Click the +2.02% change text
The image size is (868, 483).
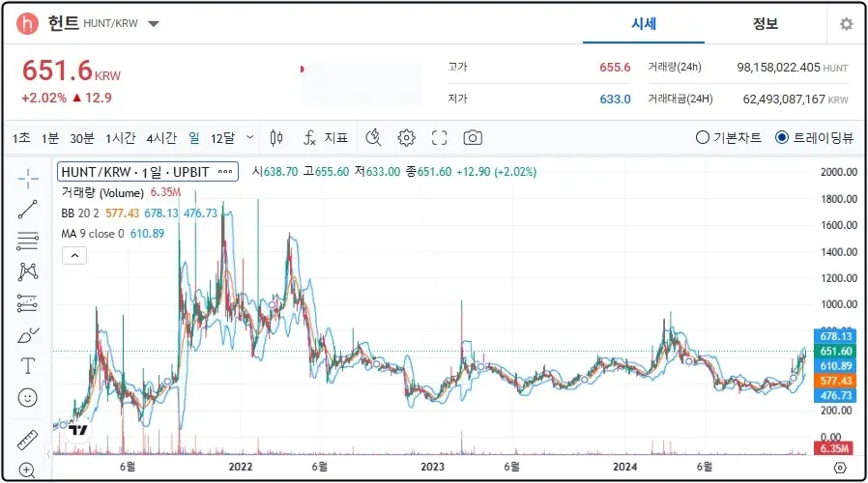coord(43,98)
